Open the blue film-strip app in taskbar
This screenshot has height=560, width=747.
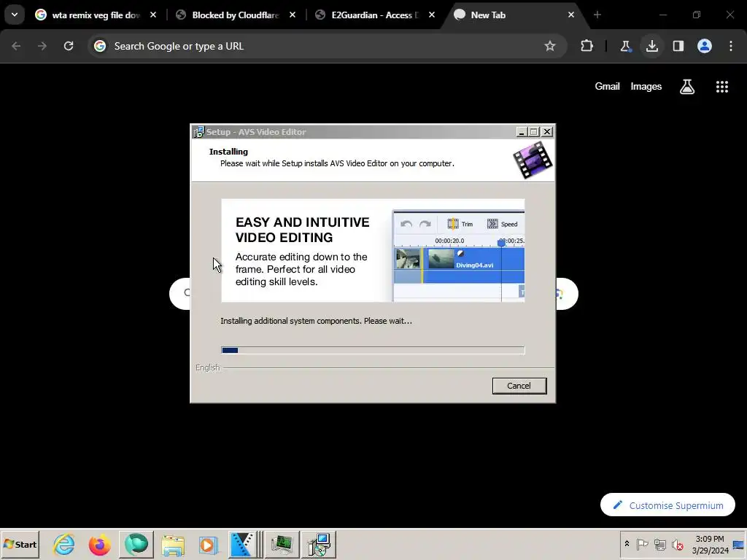tap(245, 544)
